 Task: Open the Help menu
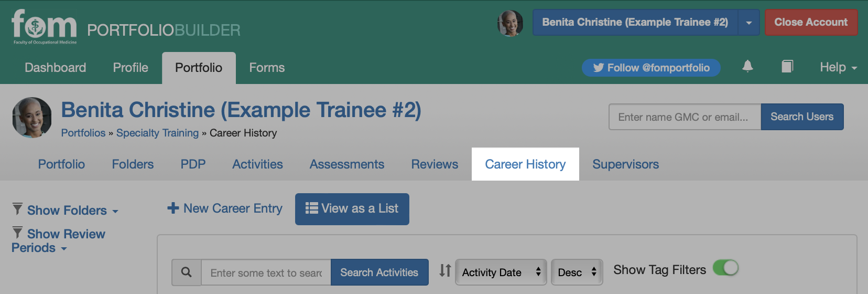(838, 67)
